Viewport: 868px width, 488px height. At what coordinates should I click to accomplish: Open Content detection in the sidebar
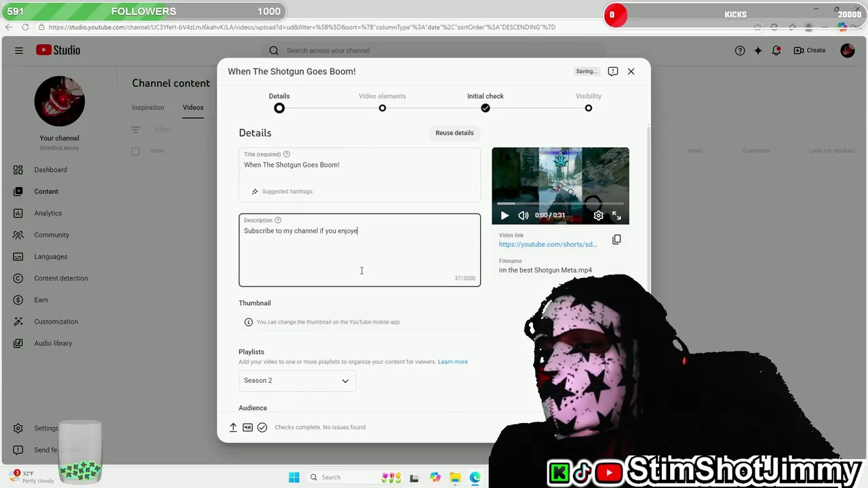60,278
